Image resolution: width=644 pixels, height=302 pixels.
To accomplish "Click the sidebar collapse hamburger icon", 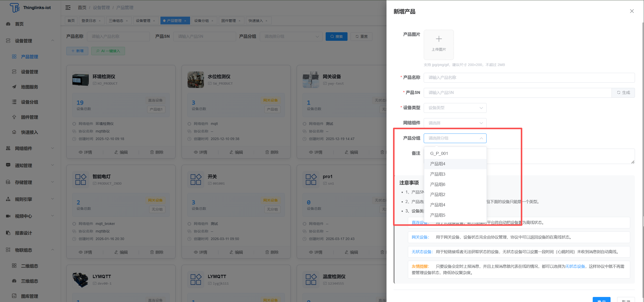I will coord(68,8).
